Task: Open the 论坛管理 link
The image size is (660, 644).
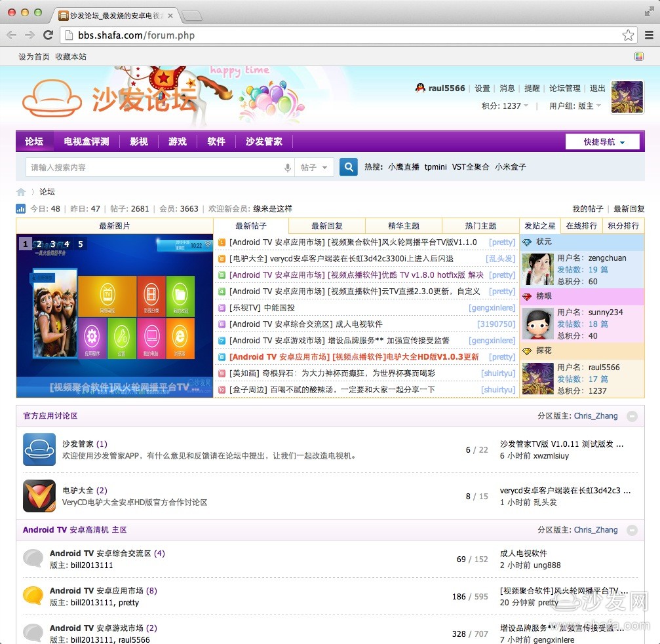Action: pyautogui.click(x=565, y=88)
